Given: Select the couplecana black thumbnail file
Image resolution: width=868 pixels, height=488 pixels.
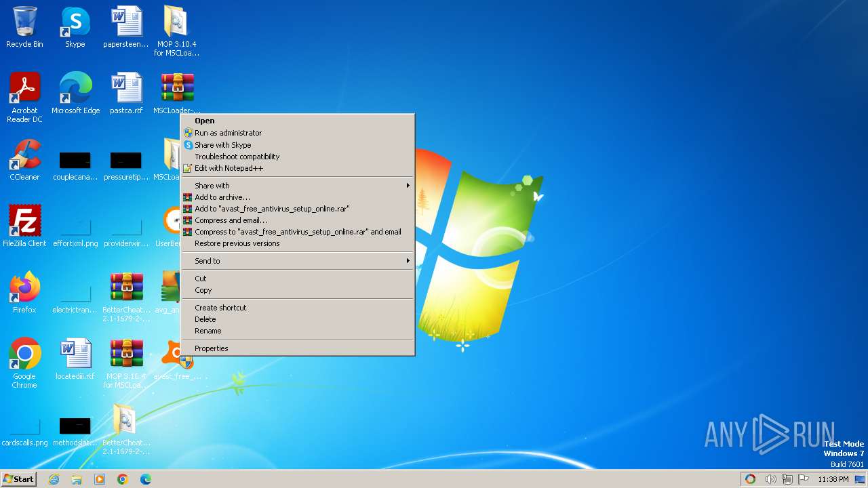Looking at the screenshot, I should pyautogui.click(x=75, y=165).
